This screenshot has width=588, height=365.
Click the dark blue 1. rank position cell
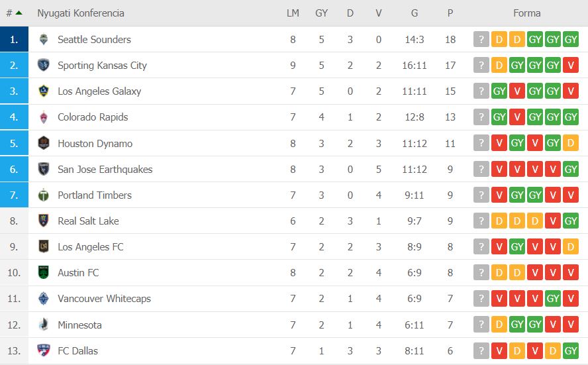(15, 39)
